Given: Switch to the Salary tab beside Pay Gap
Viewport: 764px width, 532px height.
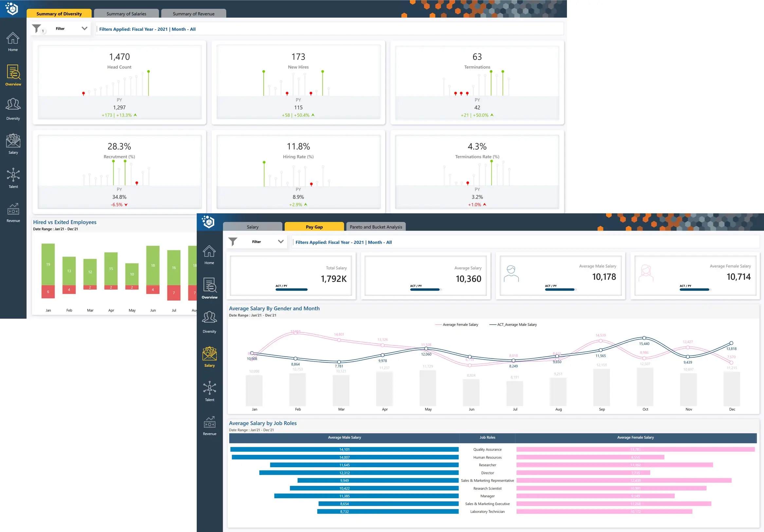Looking at the screenshot, I should [x=253, y=227].
